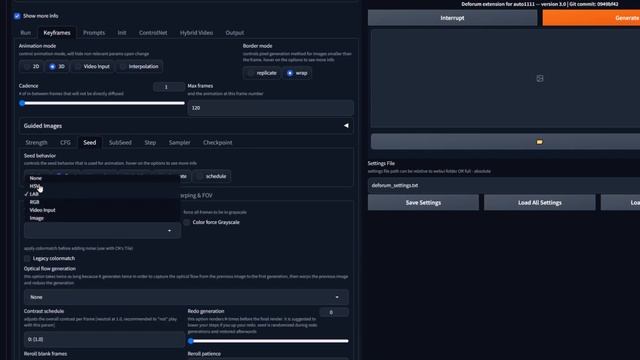
Task: Open the SubSeed tab
Action: click(120, 142)
